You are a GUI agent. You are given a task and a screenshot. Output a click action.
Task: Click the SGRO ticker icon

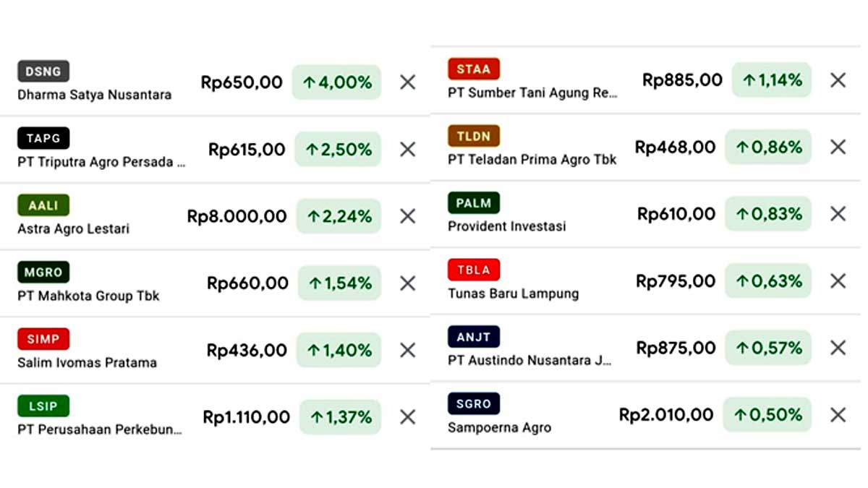pos(473,403)
